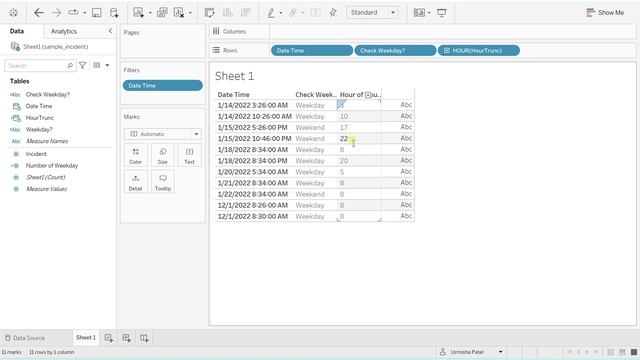The image size is (640, 360).
Task: Open the Data Source tab
Action: (25, 338)
